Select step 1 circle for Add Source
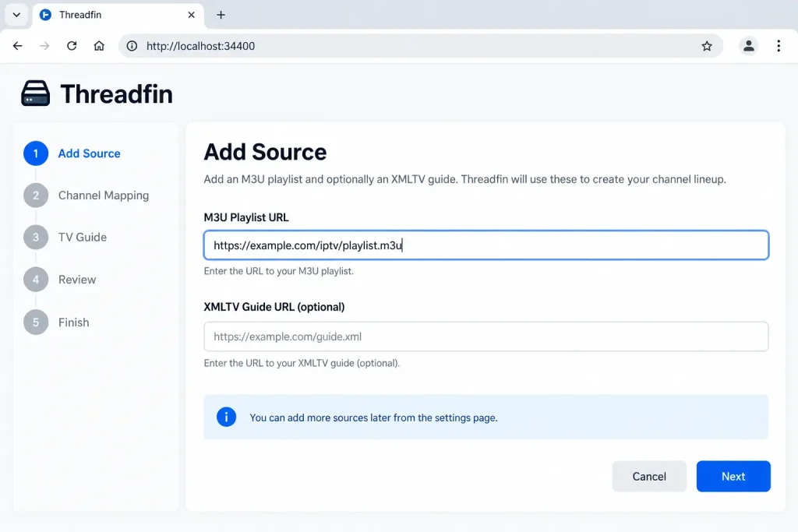798x532 pixels. pyautogui.click(x=36, y=153)
